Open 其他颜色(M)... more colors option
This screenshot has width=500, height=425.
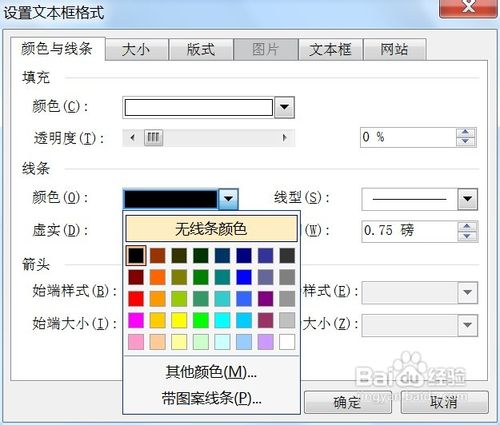point(211,372)
